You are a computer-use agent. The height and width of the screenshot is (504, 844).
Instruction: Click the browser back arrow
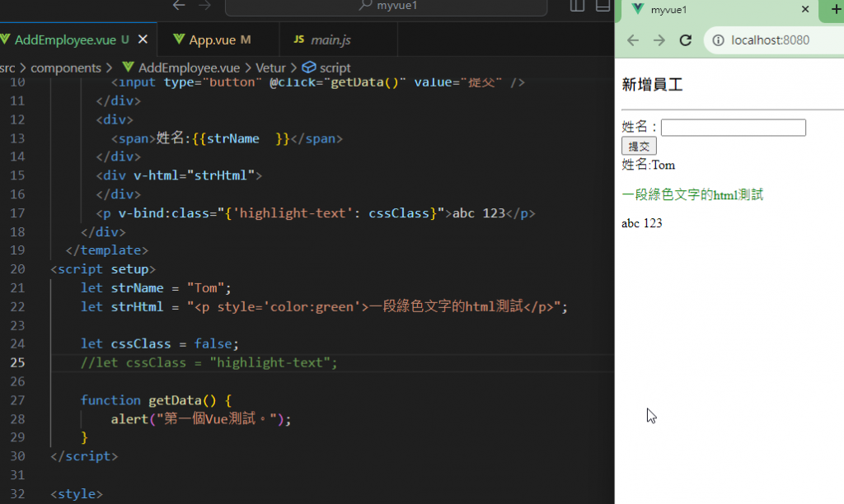pyautogui.click(x=633, y=40)
